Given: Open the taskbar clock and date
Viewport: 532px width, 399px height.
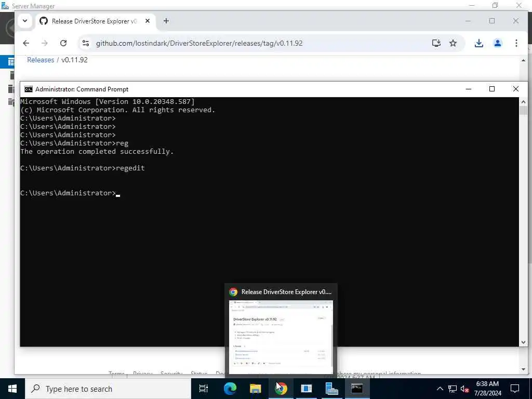Looking at the screenshot, I should coord(487,389).
